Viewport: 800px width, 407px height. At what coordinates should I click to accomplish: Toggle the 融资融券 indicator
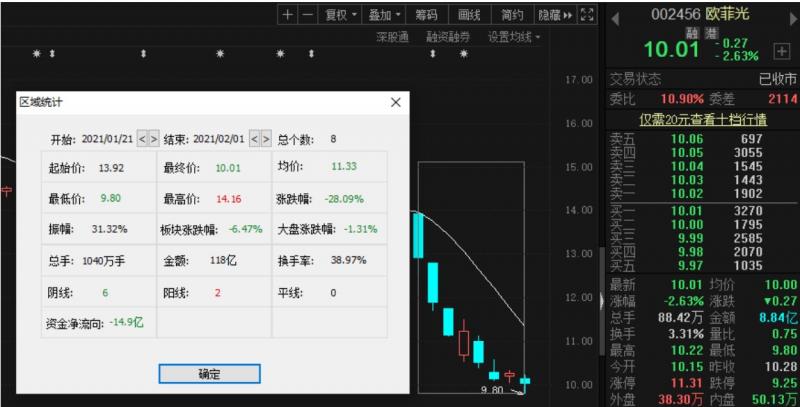coord(448,37)
